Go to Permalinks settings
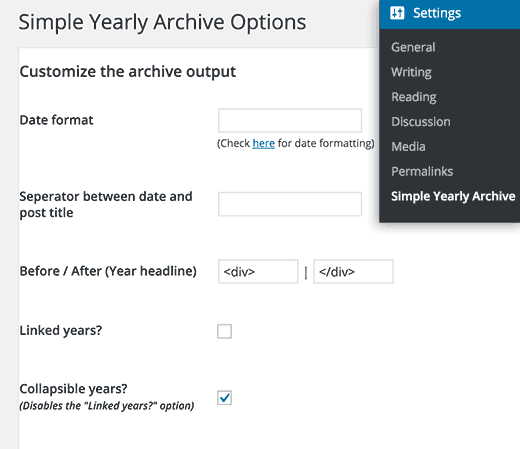 pyautogui.click(x=422, y=171)
